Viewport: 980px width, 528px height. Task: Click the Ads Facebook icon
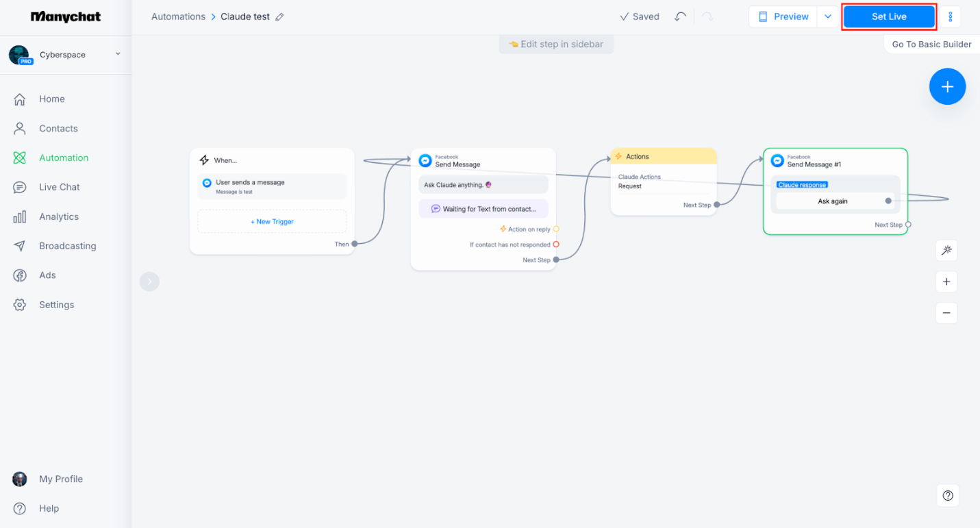click(x=20, y=275)
